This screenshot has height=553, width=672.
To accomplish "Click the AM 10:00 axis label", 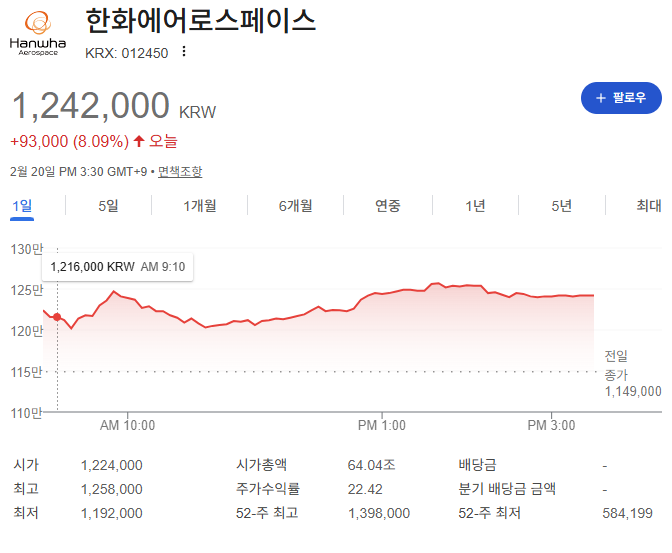I will 127,425.
